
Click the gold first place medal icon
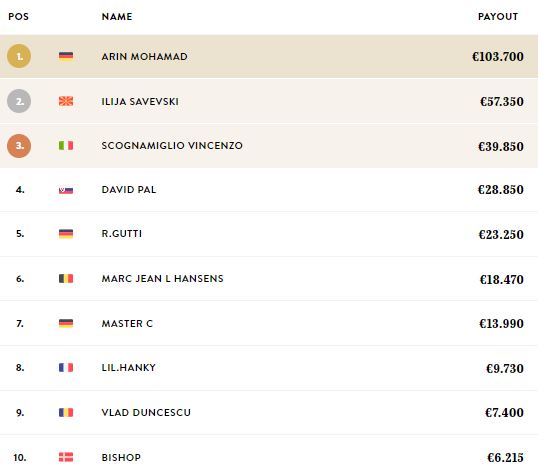19,56
